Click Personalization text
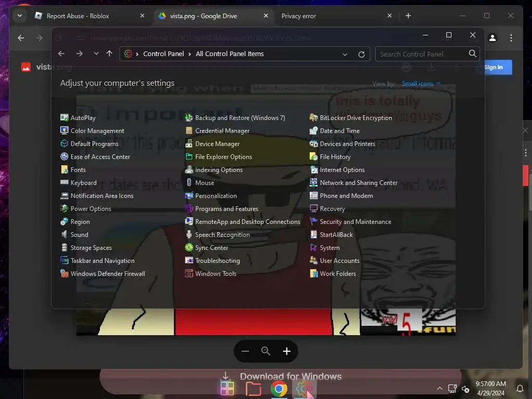This screenshot has height=399, width=532. (x=216, y=196)
